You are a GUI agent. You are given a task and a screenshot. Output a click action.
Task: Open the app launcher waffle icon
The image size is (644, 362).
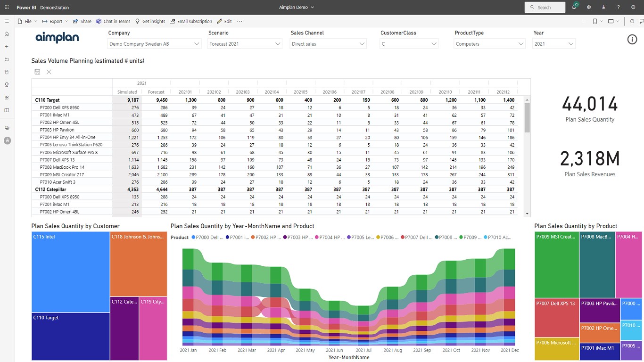[7, 8]
